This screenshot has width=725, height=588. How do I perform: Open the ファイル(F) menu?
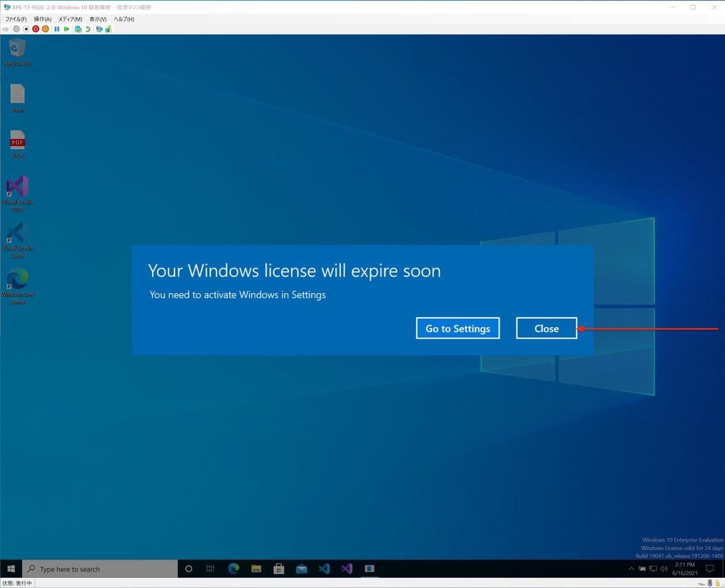[16, 19]
